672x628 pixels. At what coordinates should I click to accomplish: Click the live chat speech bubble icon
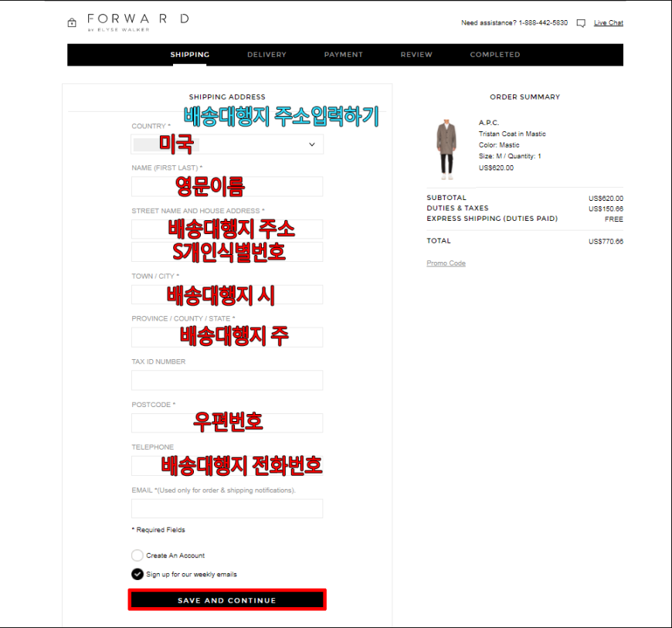click(581, 23)
